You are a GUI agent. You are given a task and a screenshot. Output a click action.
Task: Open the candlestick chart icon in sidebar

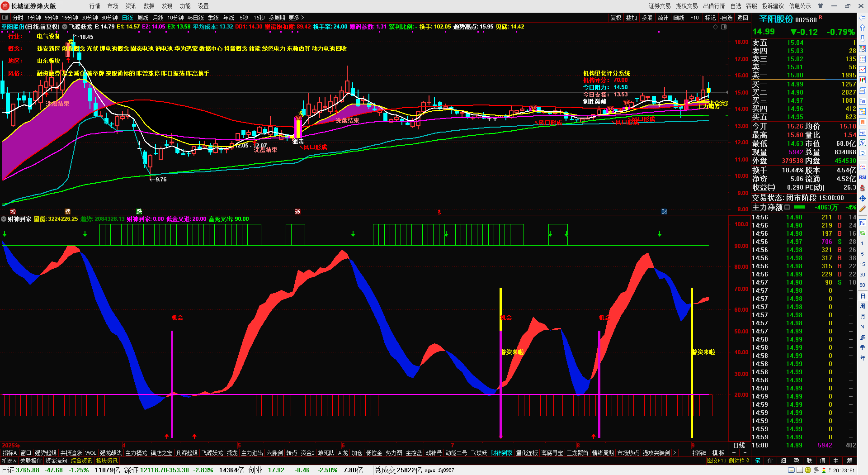coord(862,80)
